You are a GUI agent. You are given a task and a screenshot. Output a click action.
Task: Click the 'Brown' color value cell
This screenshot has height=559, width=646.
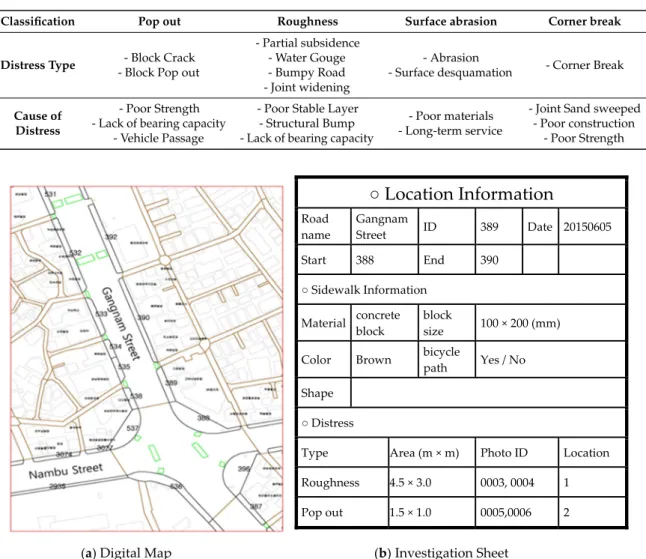(384, 360)
